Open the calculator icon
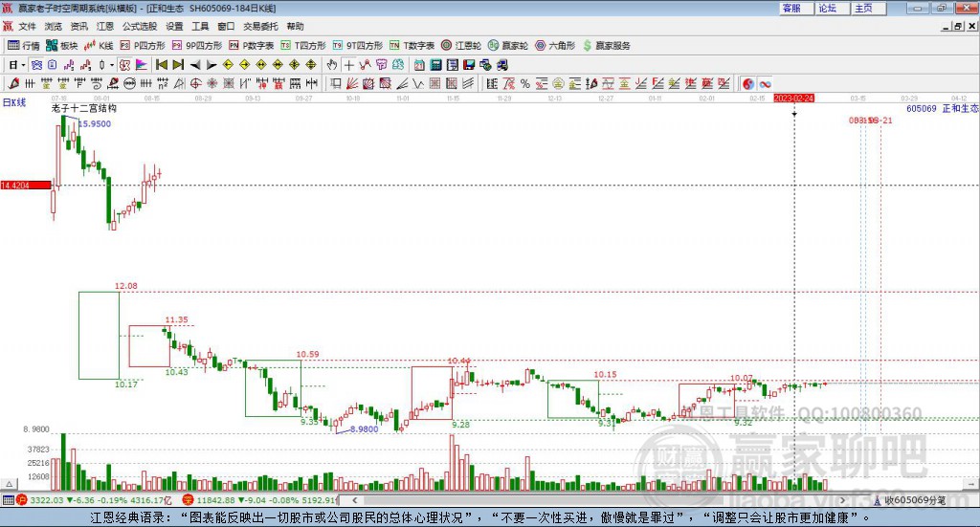This screenshot has height=527, width=980. tap(435, 65)
